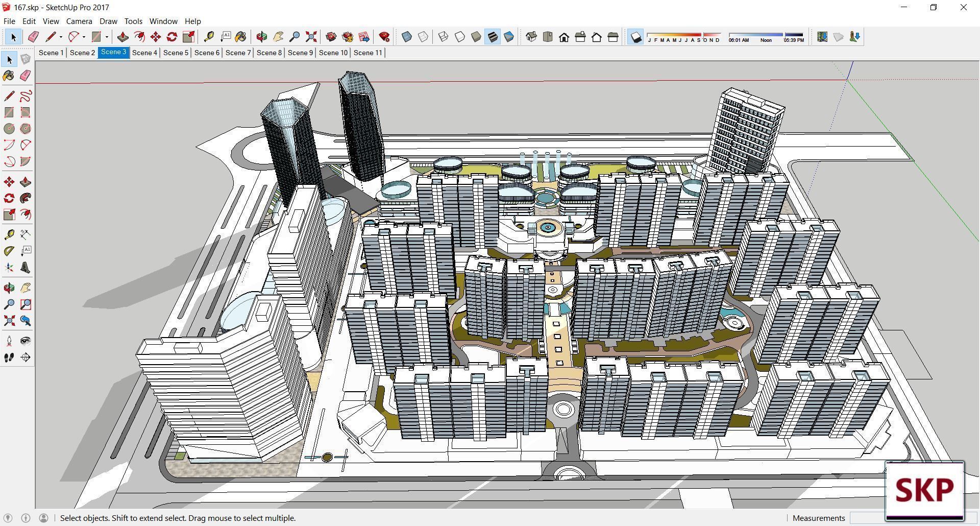Switch to Hidden Line style
Viewport: 980px width, 526px height.
pyautogui.click(x=460, y=37)
